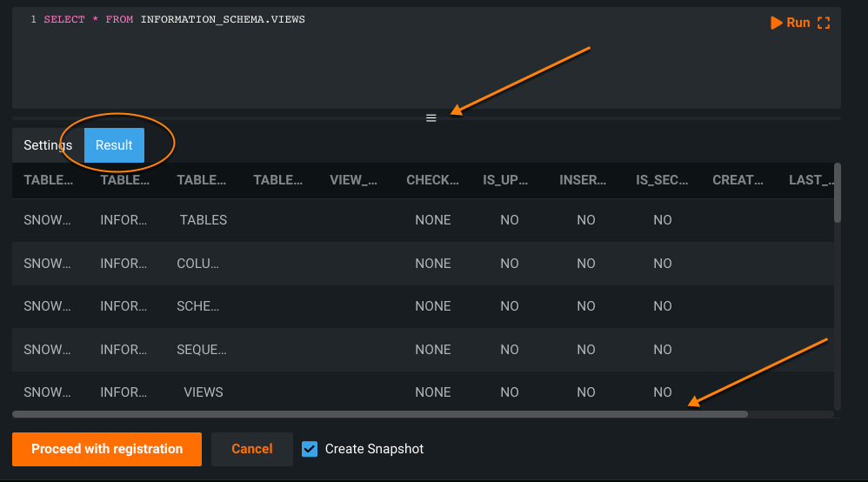
Task: Click the fullscreen expand editor icon
Action: point(824,23)
